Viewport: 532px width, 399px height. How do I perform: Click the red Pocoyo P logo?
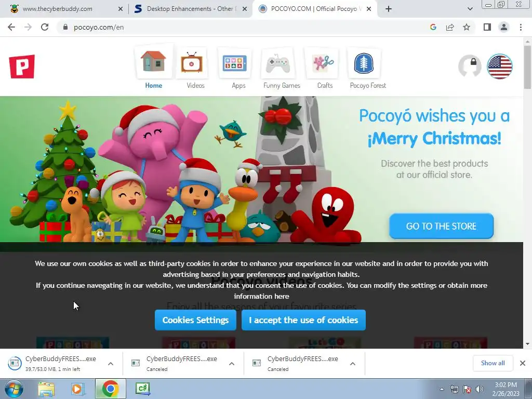pyautogui.click(x=22, y=66)
